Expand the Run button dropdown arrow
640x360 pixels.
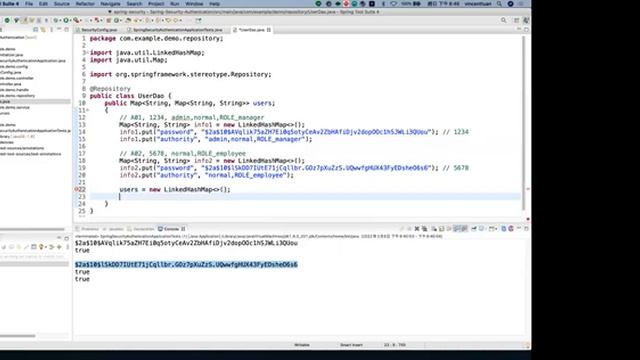click(70, 20)
